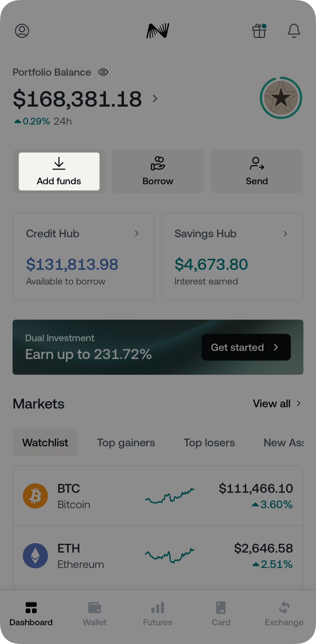This screenshot has width=316, height=644.
Task: Click the Bitcoin coin icon
Action: [35, 496]
